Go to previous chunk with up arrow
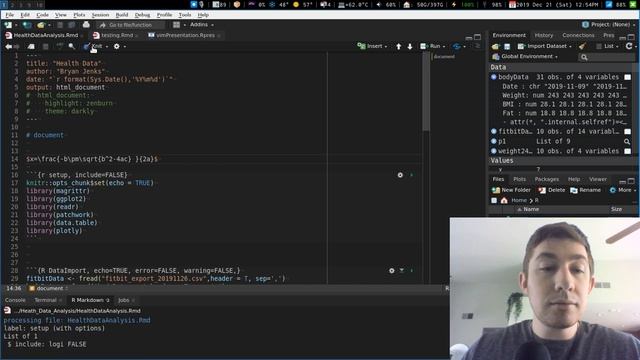640x360 pixels. (x=398, y=47)
